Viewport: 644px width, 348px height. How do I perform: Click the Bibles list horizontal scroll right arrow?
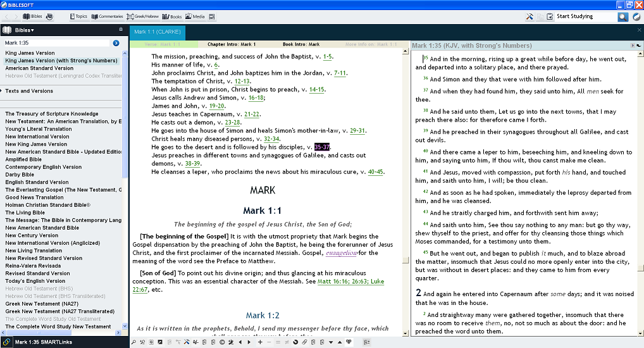pyautogui.click(x=118, y=332)
